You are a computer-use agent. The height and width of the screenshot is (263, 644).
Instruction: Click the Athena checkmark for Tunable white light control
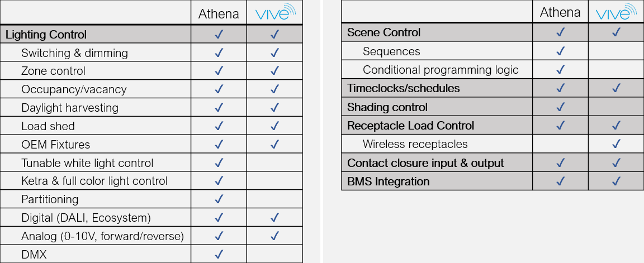point(219,163)
